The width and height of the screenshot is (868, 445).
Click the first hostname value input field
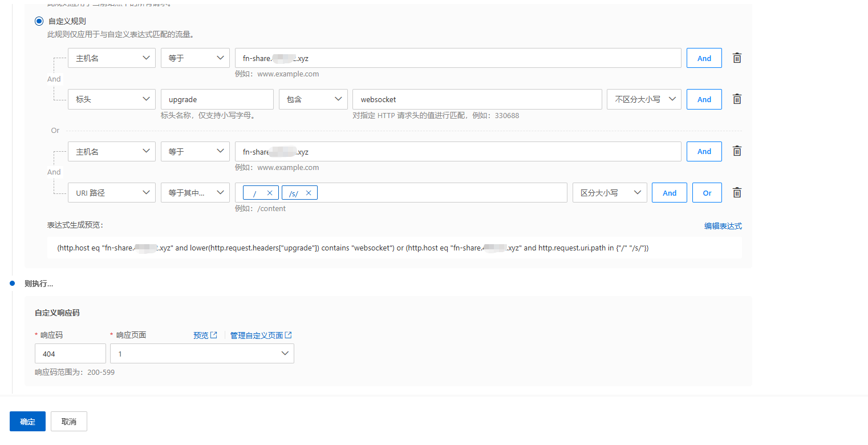click(458, 58)
